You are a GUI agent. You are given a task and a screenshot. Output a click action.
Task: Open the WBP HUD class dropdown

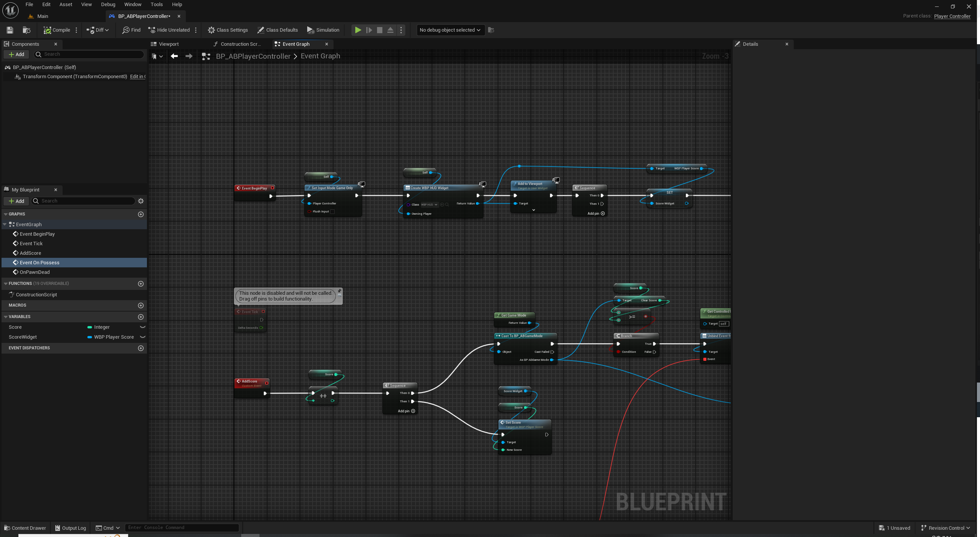[429, 205]
